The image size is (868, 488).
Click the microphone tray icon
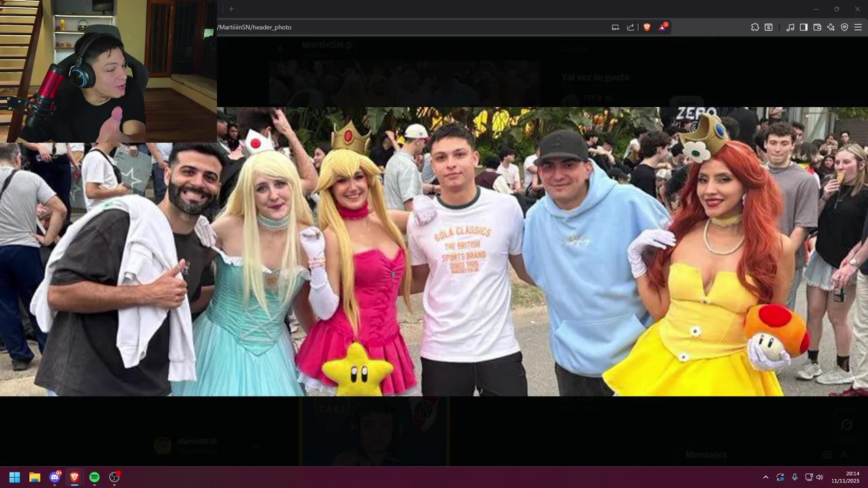click(x=795, y=477)
